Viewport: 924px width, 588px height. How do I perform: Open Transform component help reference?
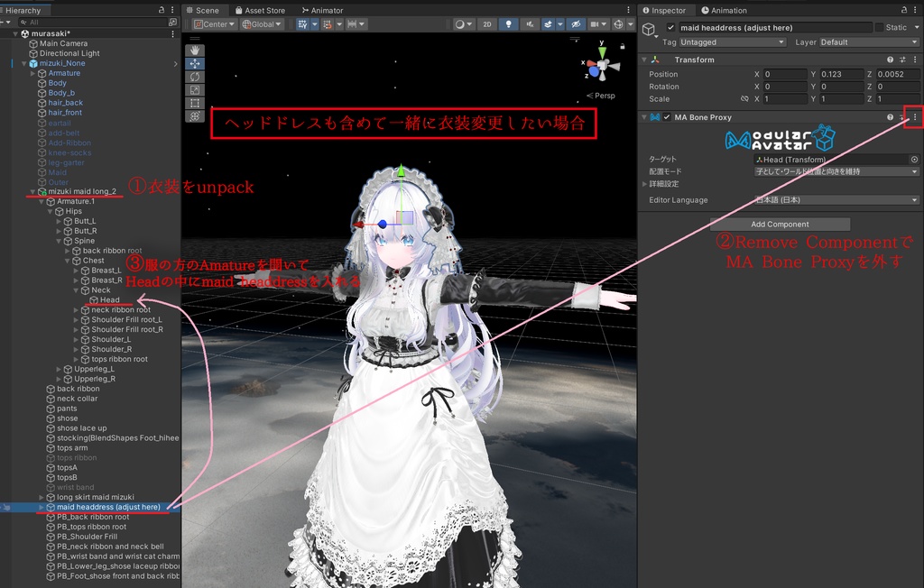click(x=890, y=60)
